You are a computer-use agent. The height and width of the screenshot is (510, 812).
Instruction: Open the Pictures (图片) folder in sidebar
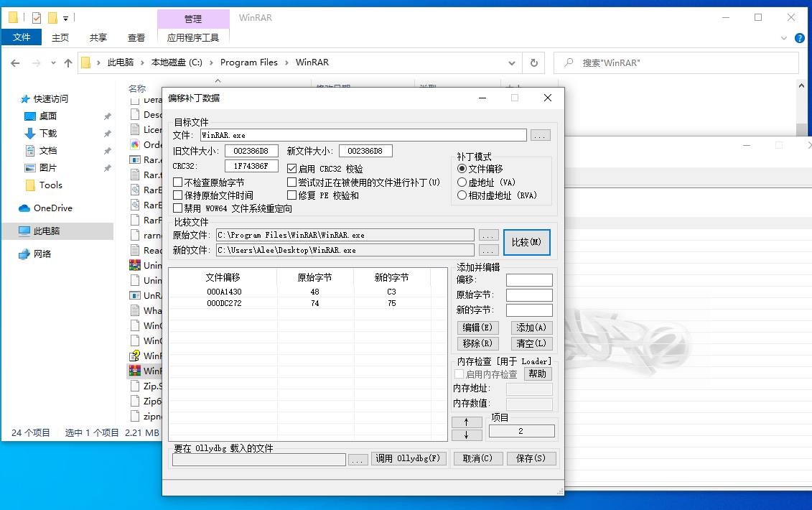(42, 168)
